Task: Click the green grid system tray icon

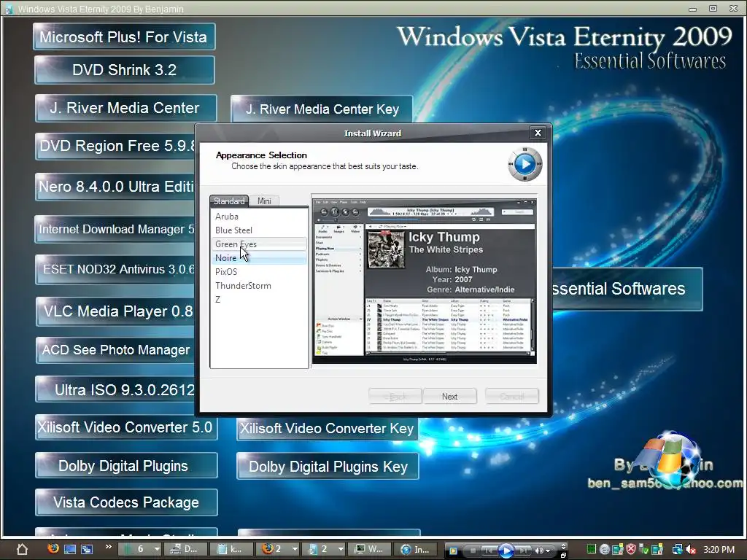Action: pos(591,549)
